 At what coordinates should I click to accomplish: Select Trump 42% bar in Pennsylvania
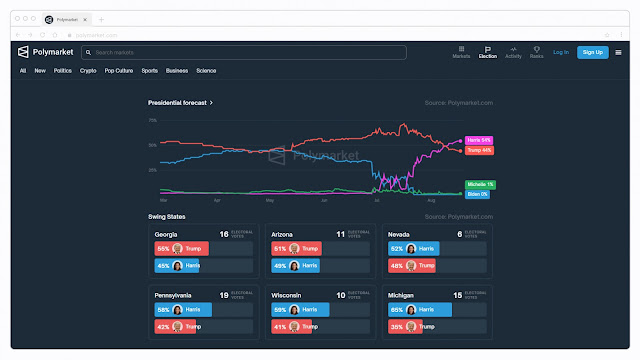(175, 327)
